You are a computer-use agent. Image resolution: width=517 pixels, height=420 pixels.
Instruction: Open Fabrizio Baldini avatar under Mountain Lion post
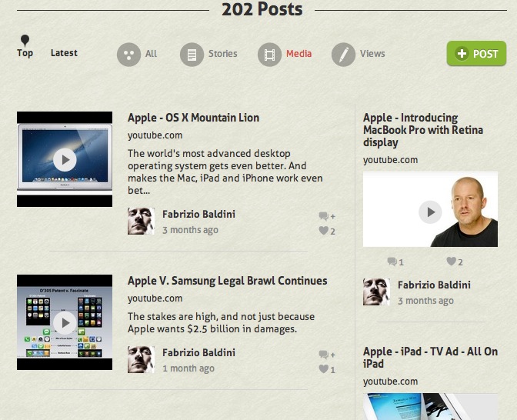click(141, 222)
